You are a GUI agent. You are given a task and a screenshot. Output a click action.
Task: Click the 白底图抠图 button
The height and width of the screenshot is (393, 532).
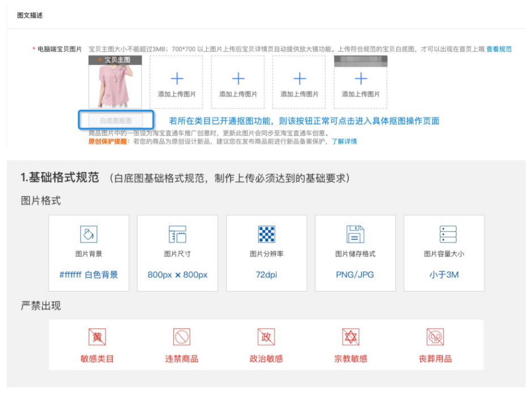coord(116,121)
